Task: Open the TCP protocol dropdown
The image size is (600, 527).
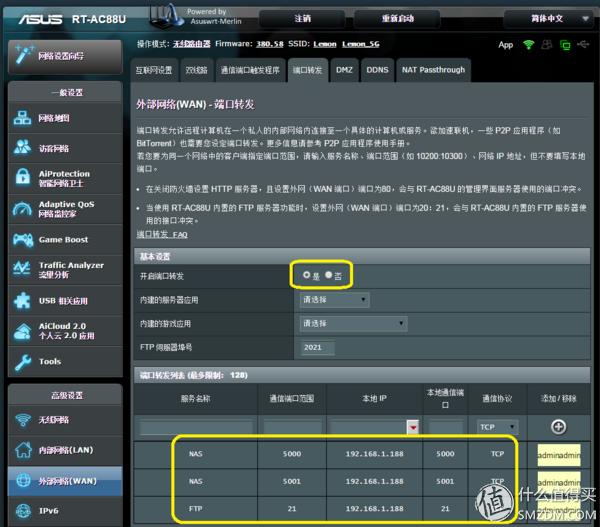Action: (x=497, y=427)
